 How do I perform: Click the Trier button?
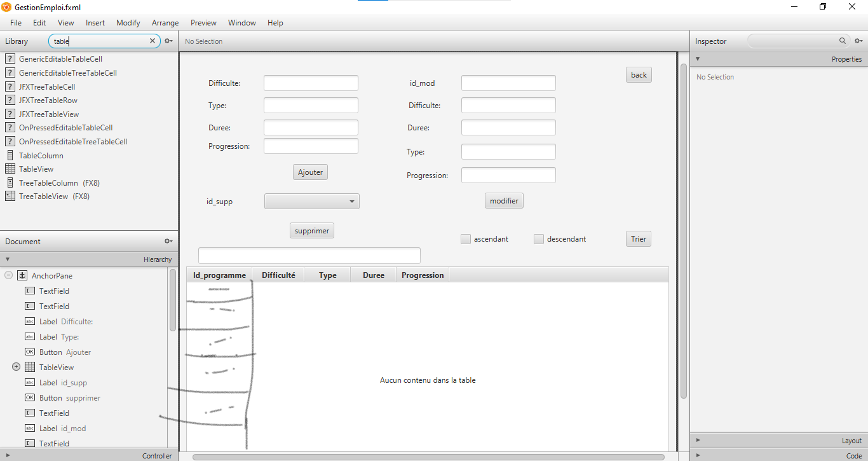point(638,238)
